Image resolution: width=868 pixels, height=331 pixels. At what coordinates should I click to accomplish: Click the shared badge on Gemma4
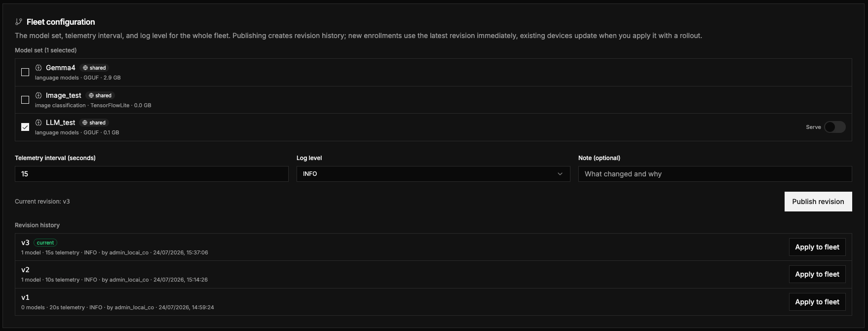(94, 68)
